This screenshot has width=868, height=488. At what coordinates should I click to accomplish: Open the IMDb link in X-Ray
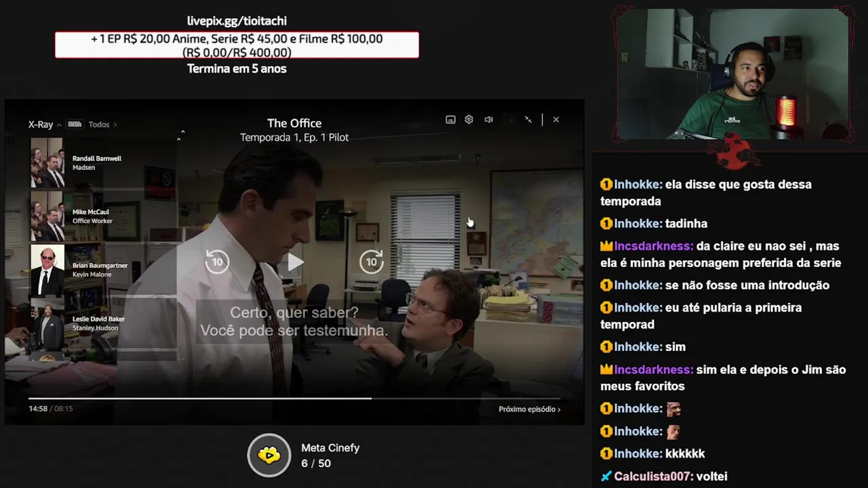coord(75,125)
